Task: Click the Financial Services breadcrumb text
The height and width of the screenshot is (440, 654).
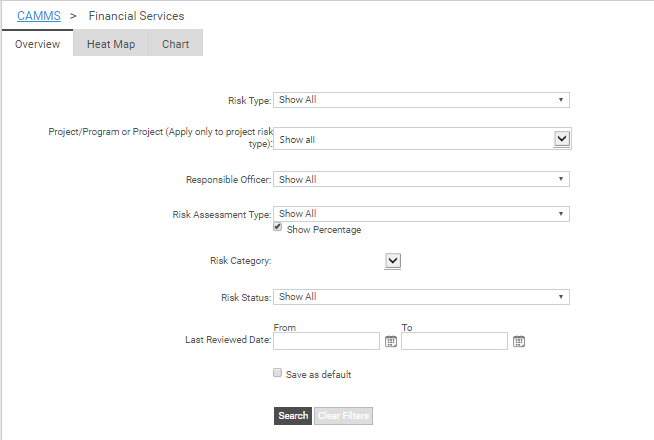Action: coord(136,16)
